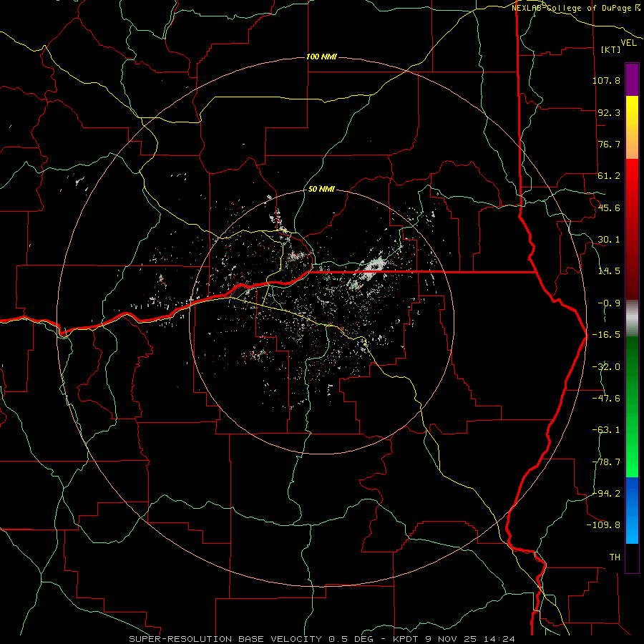Click the 61.2 knot scale label

609,176
